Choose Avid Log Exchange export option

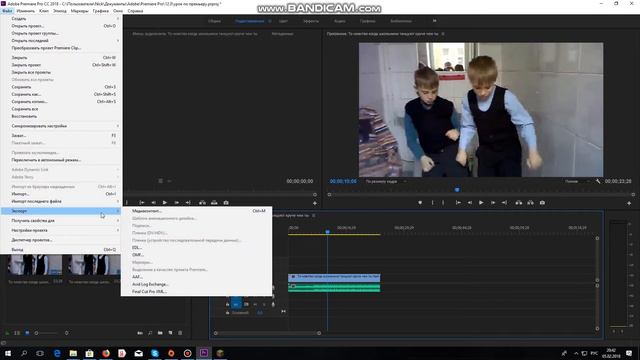pos(196,284)
